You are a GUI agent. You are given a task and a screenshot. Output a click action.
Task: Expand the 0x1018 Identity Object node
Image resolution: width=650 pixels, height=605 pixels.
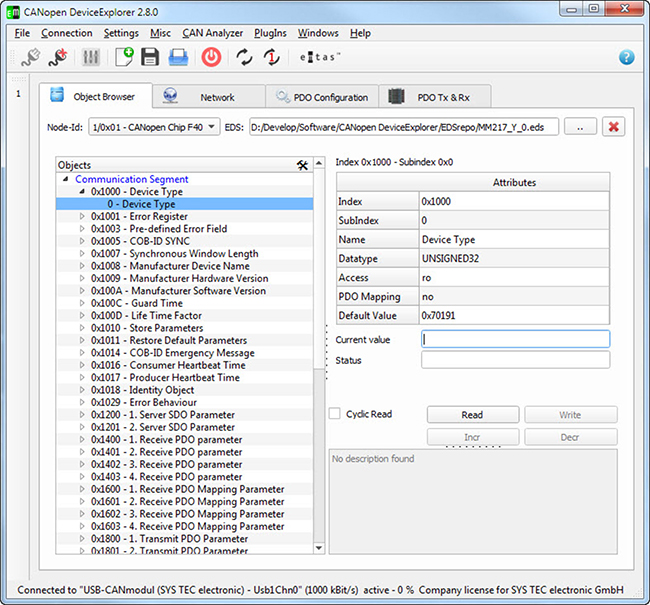tap(83, 390)
